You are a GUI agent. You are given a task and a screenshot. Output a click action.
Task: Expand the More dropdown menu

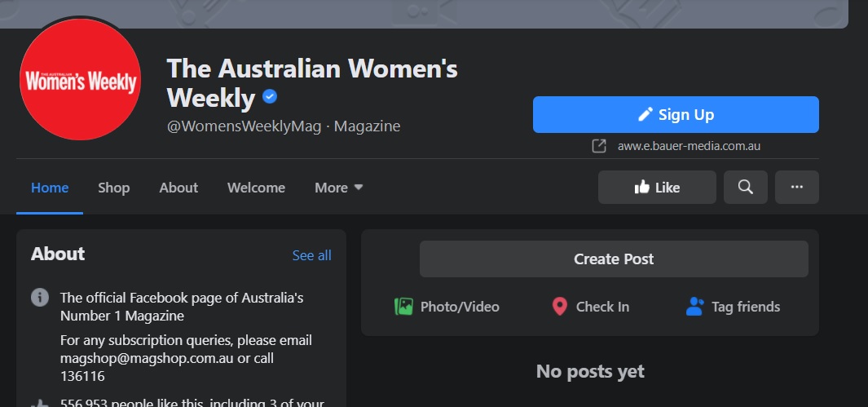tap(339, 188)
